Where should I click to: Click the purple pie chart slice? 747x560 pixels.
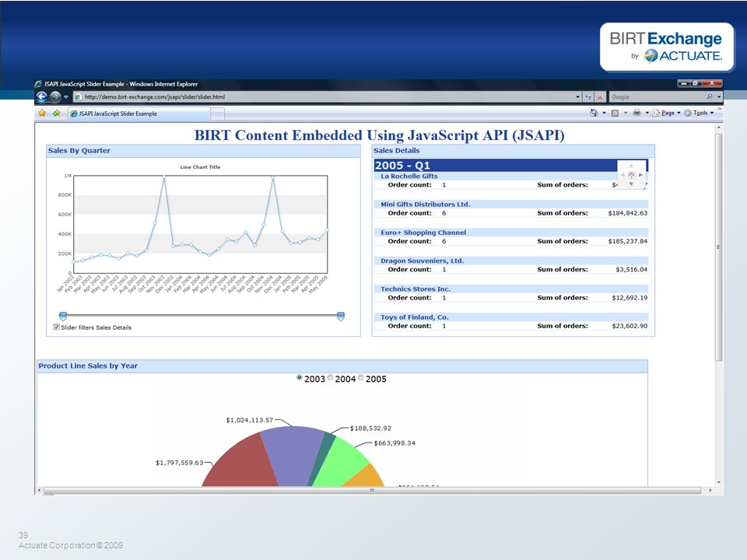click(x=294, y=455)
